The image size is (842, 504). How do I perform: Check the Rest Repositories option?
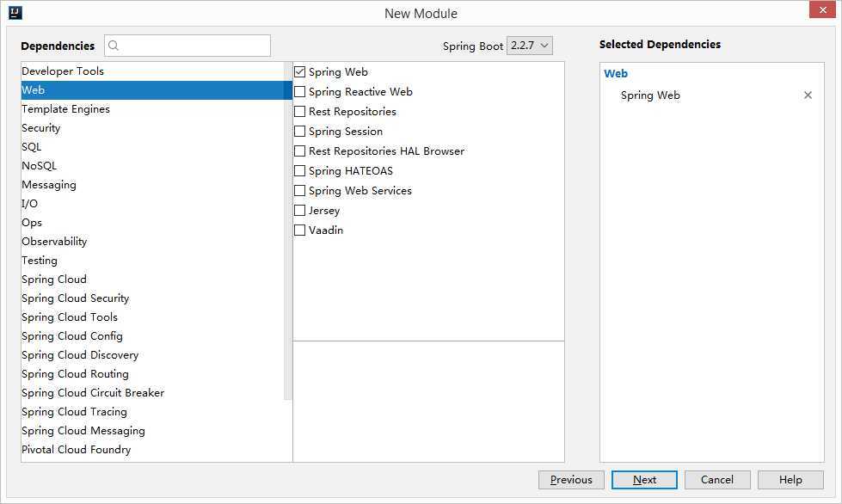point(299,112)
